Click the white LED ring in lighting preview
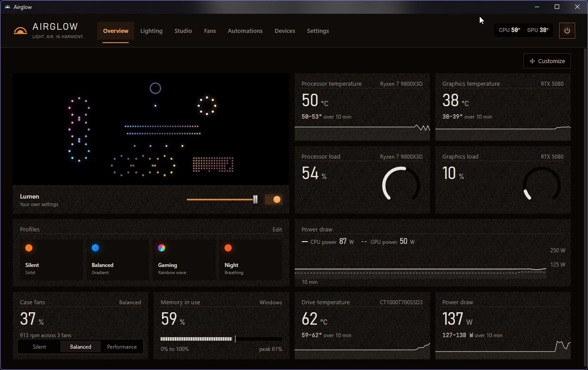 (207, 106)
